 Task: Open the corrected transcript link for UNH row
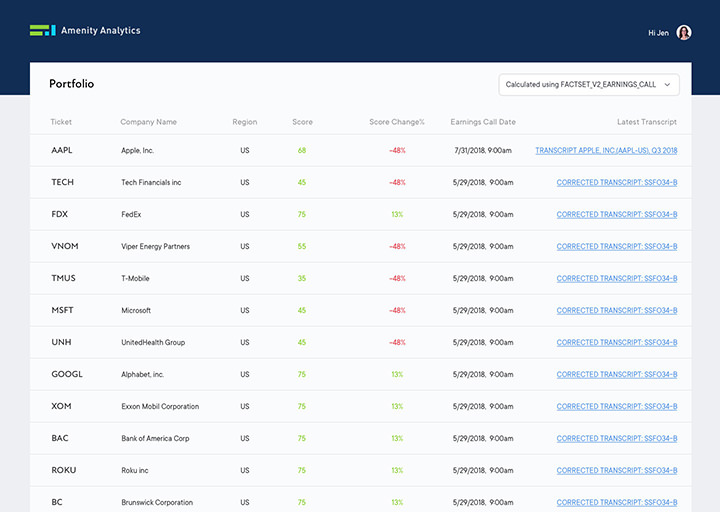[x=617, y=343]
